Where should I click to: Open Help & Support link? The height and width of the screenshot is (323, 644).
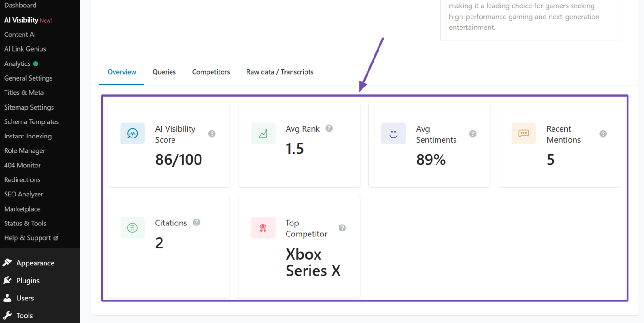pyautogui.click(x=28, y=238)
